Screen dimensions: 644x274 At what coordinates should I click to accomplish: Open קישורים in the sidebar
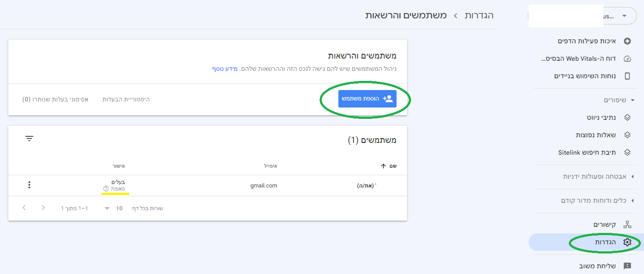click(x=586, y=225)
